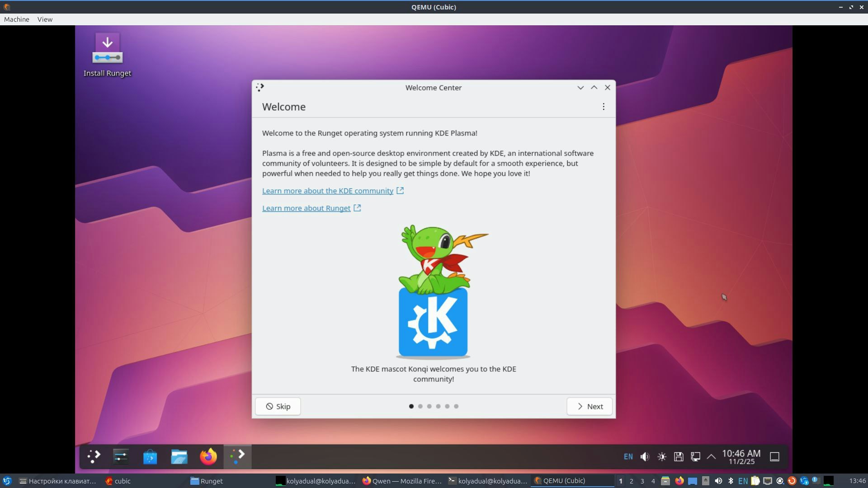Click the Firefox icon in host tray
Screen dimensions: 868x488
point(679,481)
